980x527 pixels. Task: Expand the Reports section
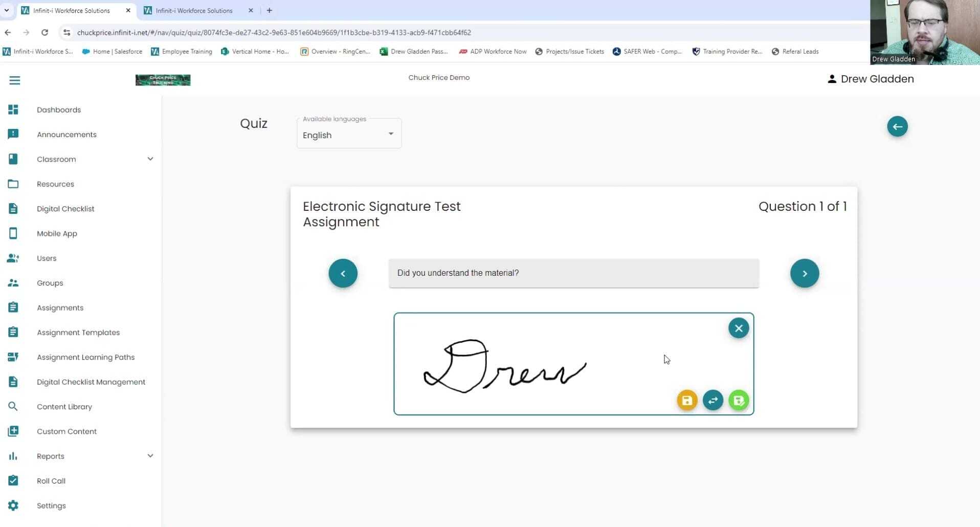point(150,455)
